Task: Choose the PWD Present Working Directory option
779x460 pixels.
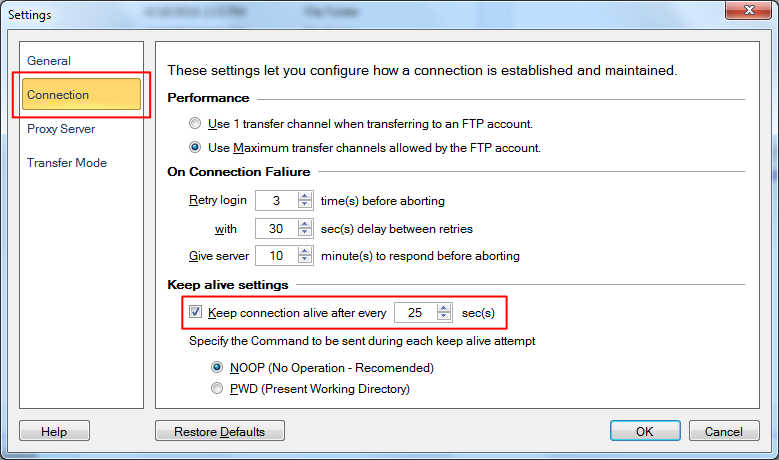Action: click(x=217, y=388)
